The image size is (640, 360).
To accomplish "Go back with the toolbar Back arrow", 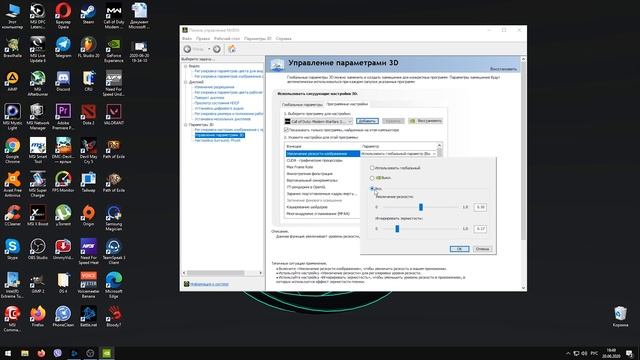I will [187, 49].
